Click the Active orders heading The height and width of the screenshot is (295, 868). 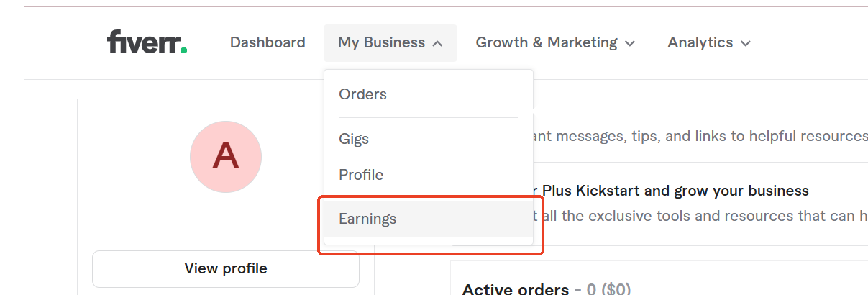(515, 289)
